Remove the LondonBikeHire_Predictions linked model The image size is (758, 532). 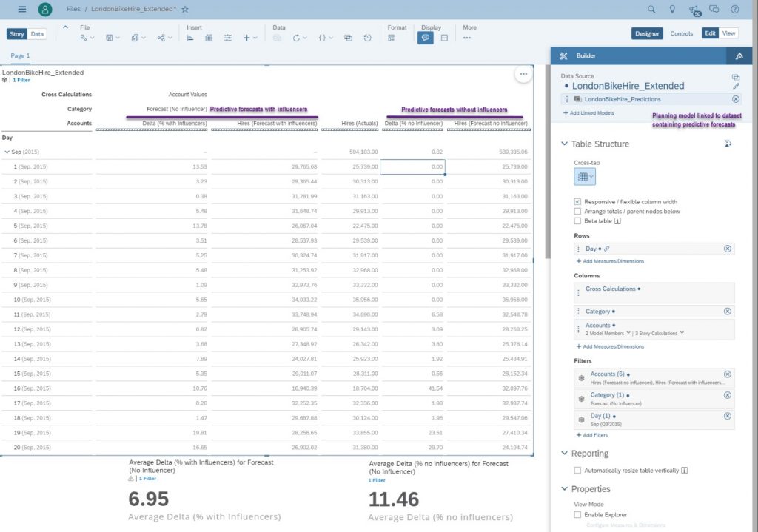735,99
